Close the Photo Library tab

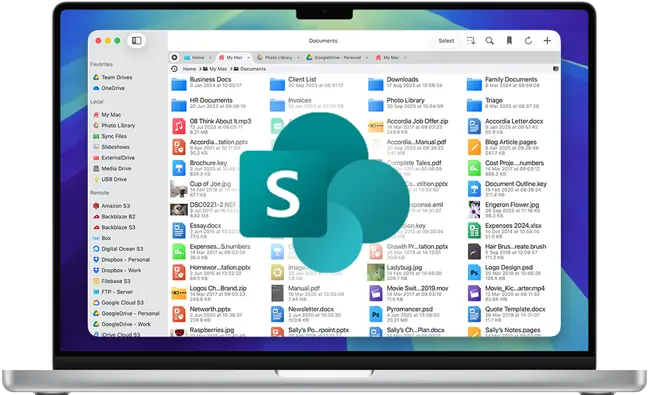(x=298, y=57)
